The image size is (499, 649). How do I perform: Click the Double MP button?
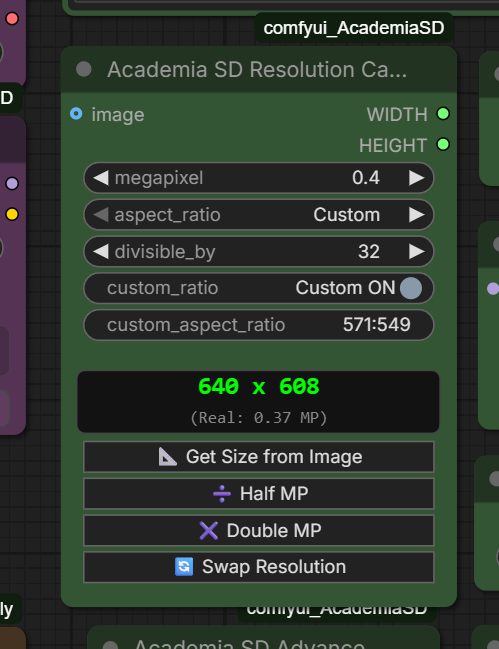tap(259, 531)
